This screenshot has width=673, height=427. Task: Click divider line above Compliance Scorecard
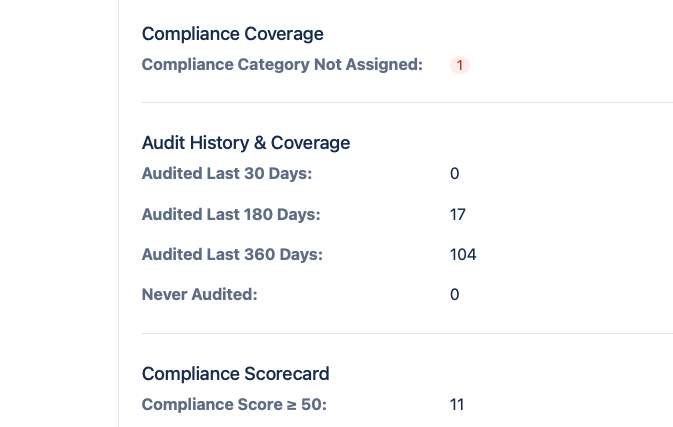407,333
